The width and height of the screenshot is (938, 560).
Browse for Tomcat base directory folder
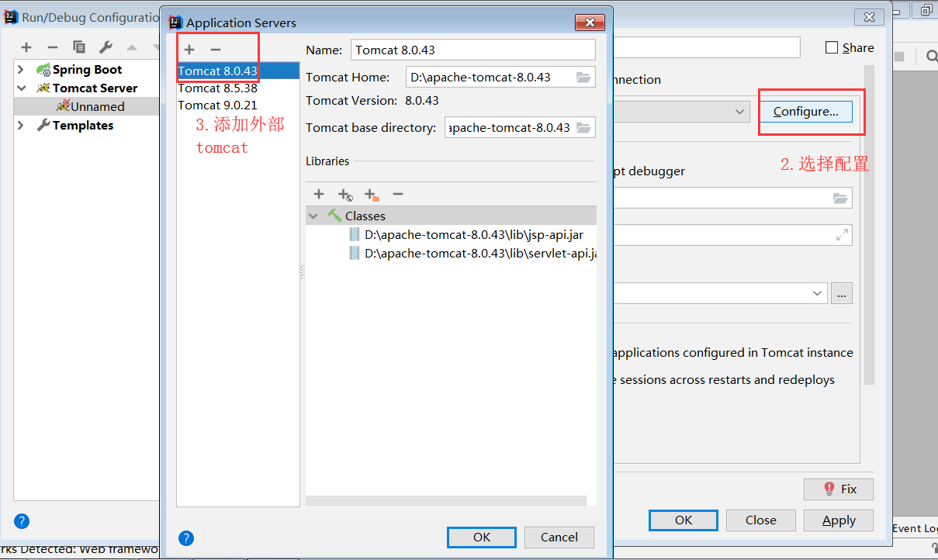point(583,127)
